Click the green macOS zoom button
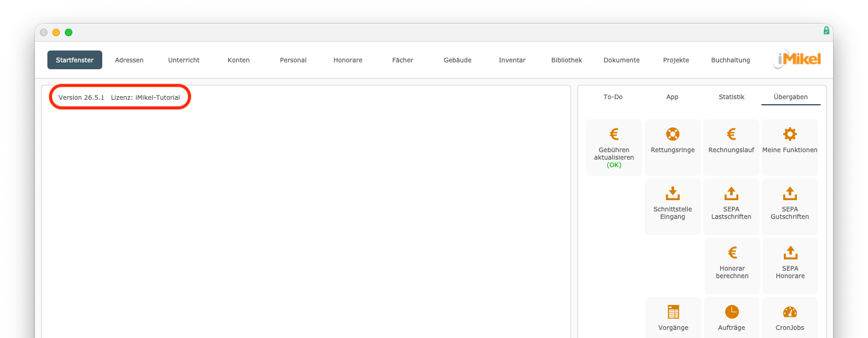 [x=69, y=32]
